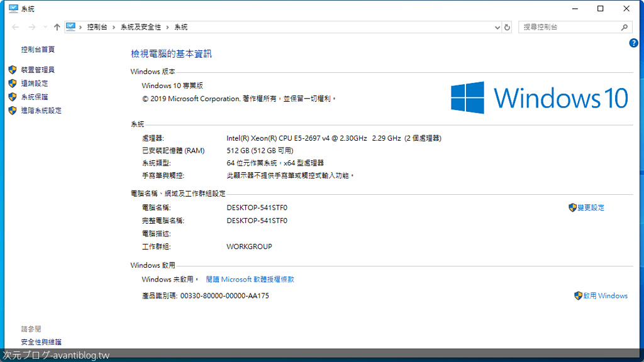Image resolution: width=644 pixels, height=362 pixels.
Task: Click the 電腦名稱、網域及工作群組設定 section heading
Action: pyautogui.click(x=178, y=194)
